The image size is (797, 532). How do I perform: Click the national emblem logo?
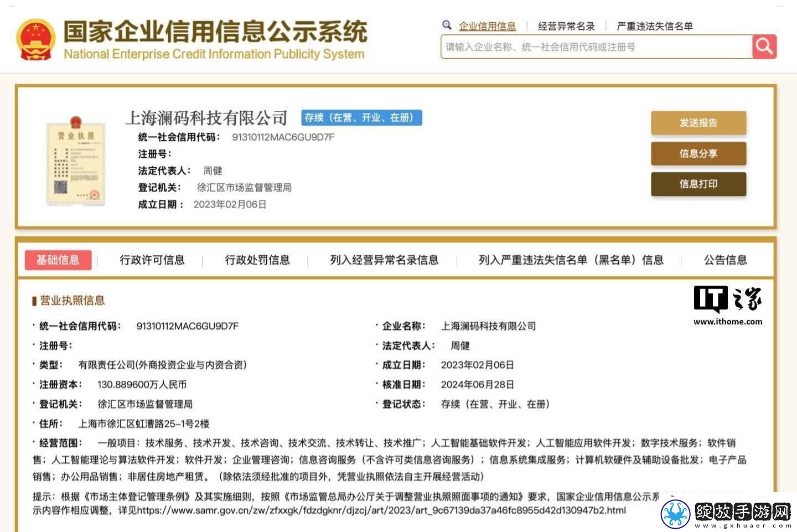(x=36, y=39)
